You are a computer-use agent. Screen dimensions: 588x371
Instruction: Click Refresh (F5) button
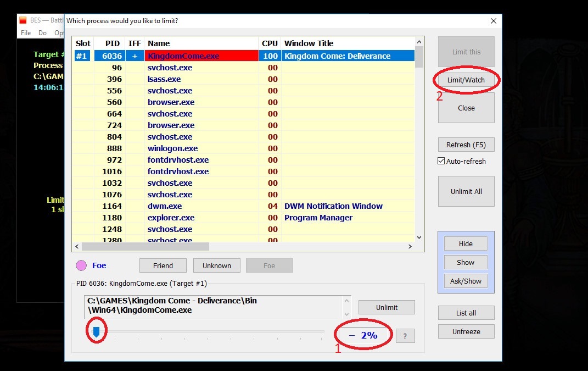[x=466, y=145]
